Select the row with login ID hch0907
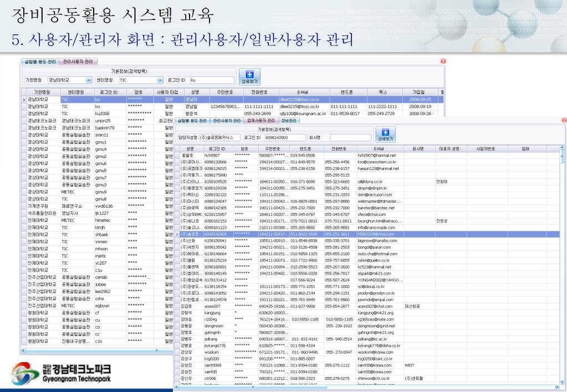 [x=216, y=156]
